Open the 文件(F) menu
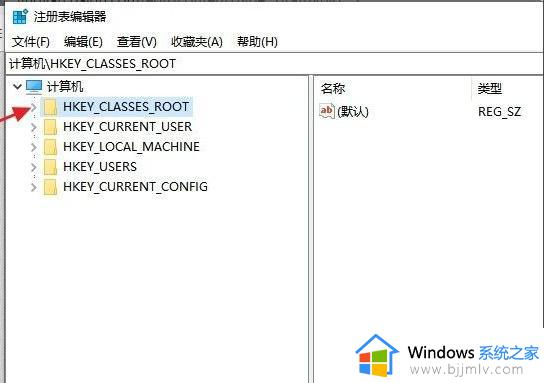544x383 pixels. pyautogui.click(x=31, y=42)
